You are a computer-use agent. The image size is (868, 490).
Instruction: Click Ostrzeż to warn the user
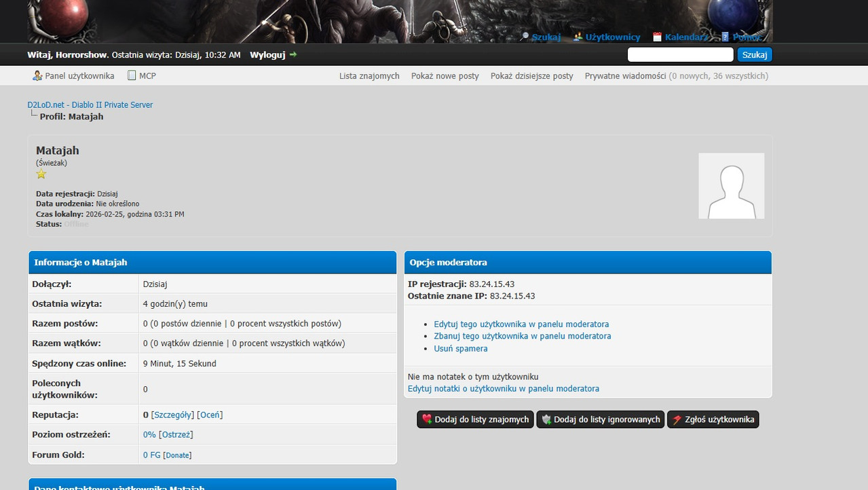click(x=176, y=434)
